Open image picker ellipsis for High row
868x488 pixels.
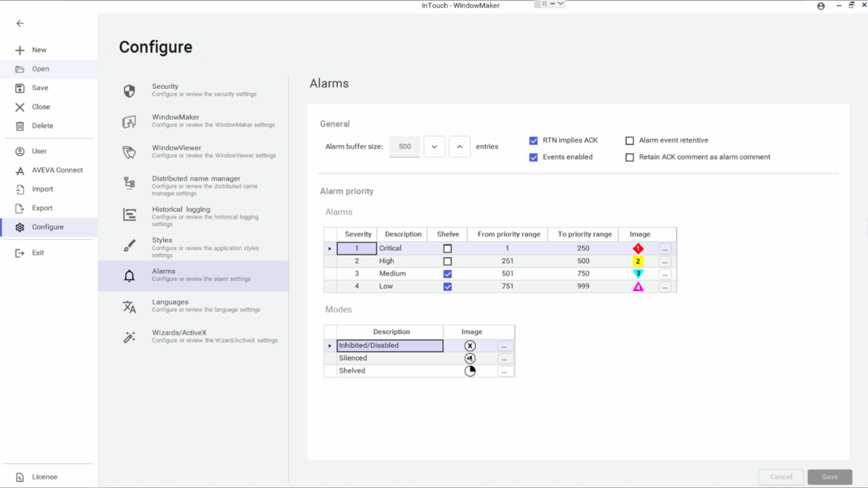pyautogui.click(x=665, y=262)
